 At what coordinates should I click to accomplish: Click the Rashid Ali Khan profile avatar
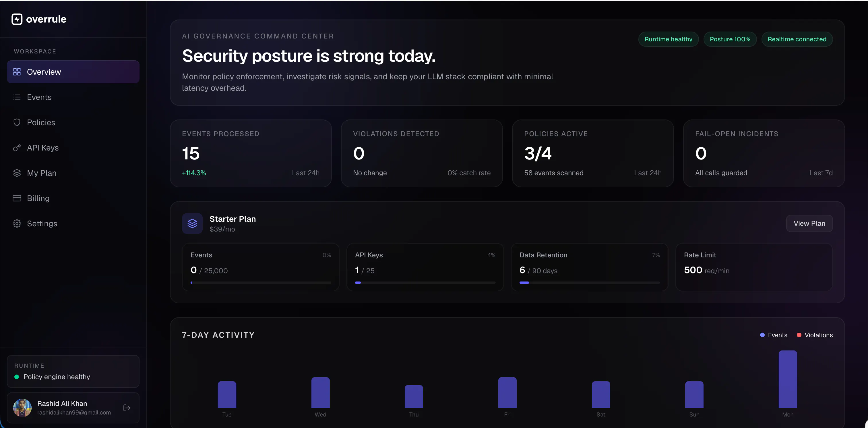pos(22,408)
